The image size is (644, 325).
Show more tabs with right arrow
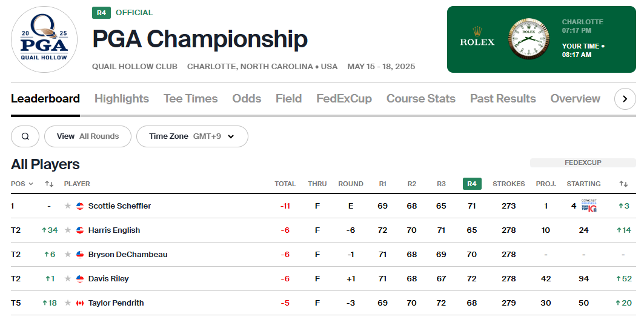coord(625,99)
